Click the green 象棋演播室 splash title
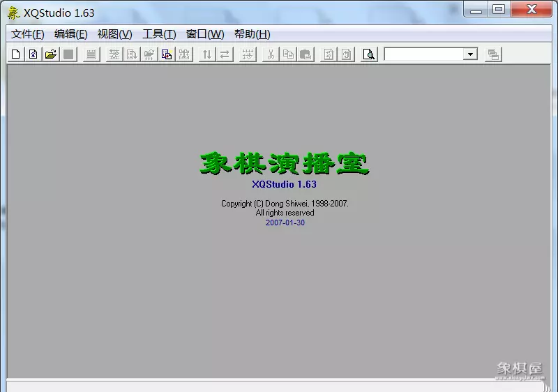Viewport: 558px width, 392px height. coord(284,163)
